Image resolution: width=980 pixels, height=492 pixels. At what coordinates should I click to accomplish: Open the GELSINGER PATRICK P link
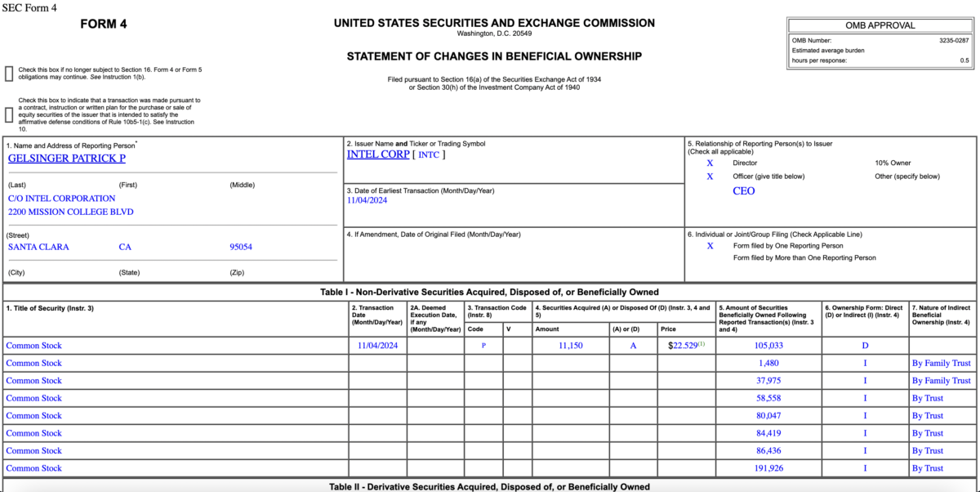pyautogui.click(x=67, y=159)
